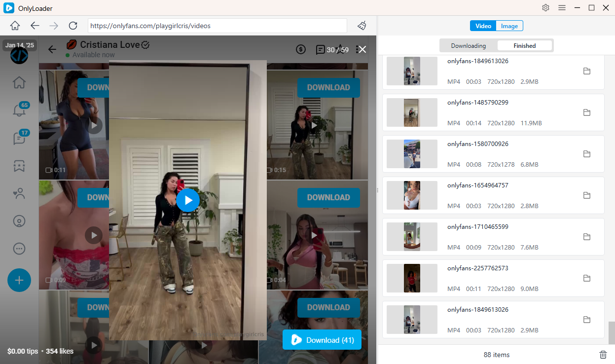Click the Download (41) button
Screen dimensions: 615x364
[x=322, y=340]
